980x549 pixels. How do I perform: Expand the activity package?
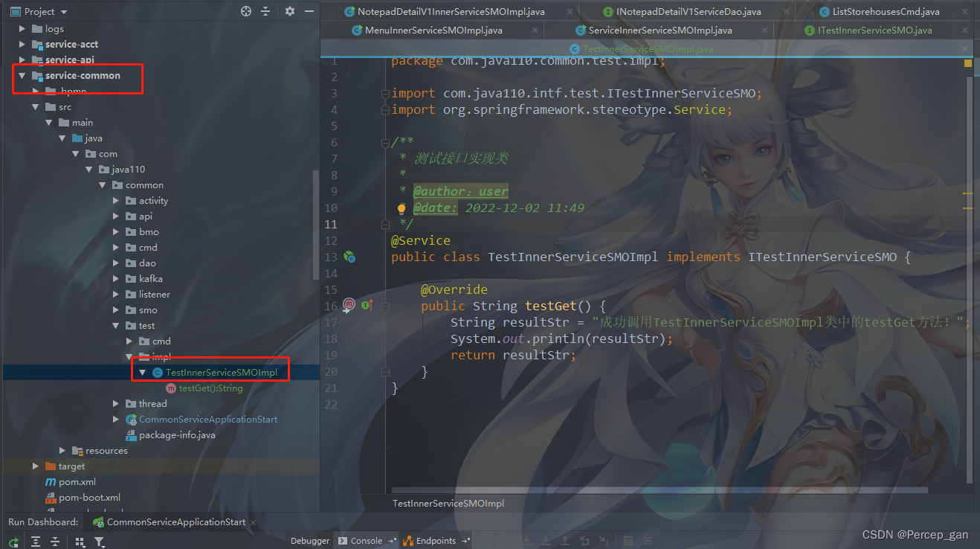[115, 201]
